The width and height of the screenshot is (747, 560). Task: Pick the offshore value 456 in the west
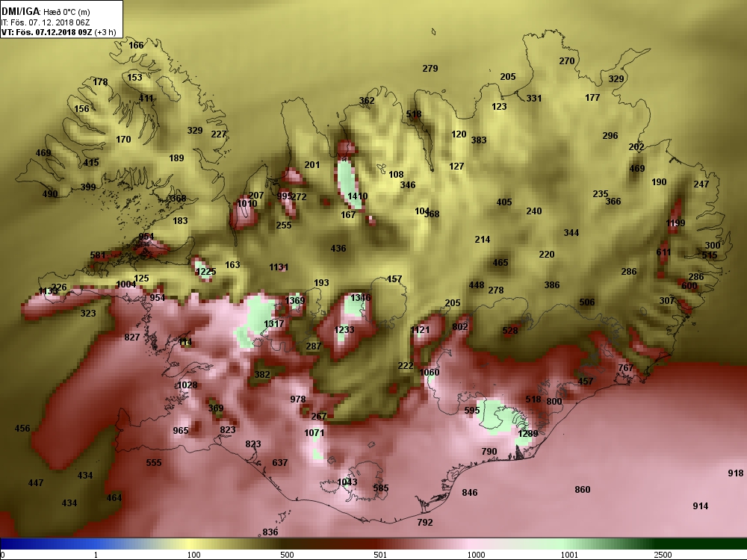point(22,429)
